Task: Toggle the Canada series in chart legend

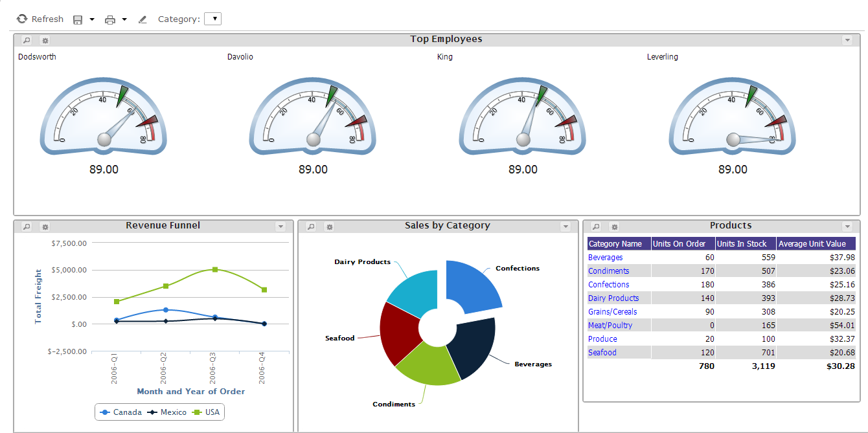Action: tap(121, 412)
